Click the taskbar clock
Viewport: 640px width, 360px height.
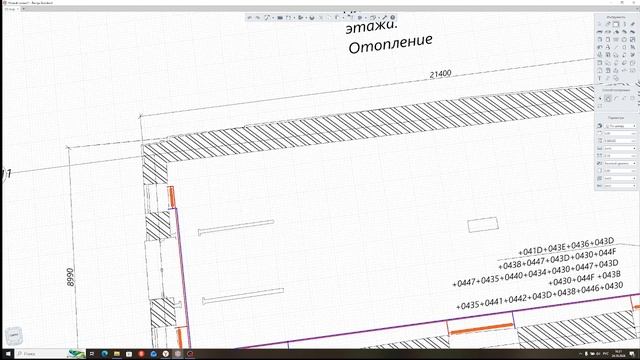(618, 353)
